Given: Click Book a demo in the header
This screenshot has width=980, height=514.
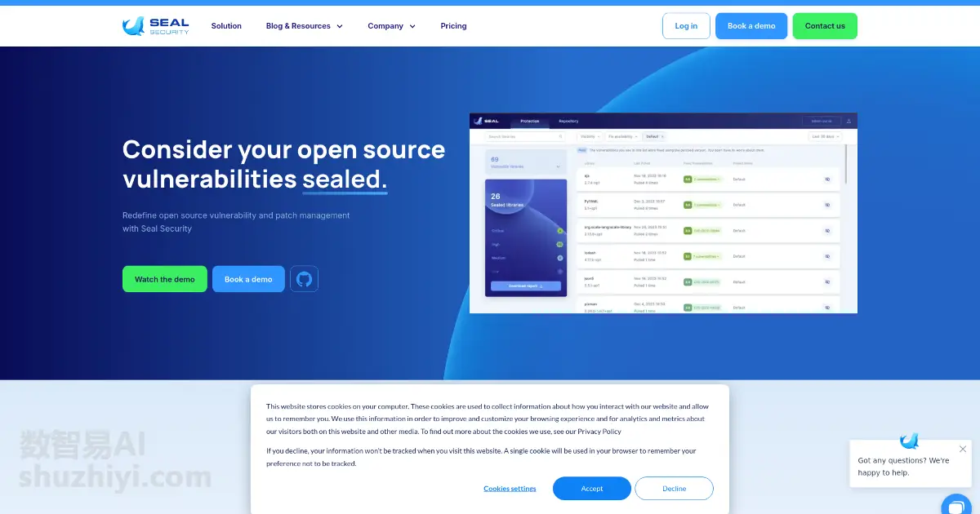Looking at the screenshot, I should coord(751,26).
